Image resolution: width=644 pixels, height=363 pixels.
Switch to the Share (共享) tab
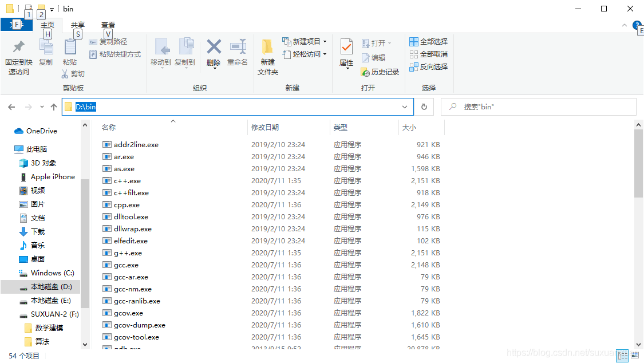coord(78,25)
